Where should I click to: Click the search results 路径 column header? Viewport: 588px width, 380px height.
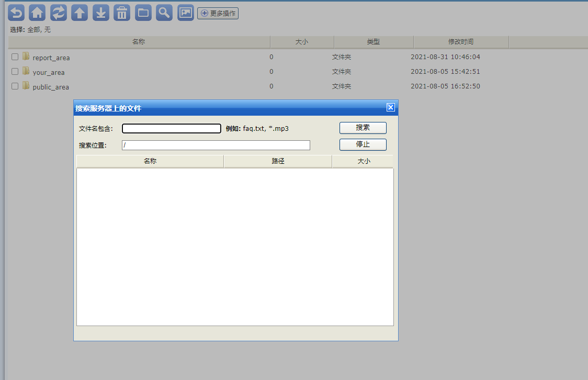coord(278,161)
